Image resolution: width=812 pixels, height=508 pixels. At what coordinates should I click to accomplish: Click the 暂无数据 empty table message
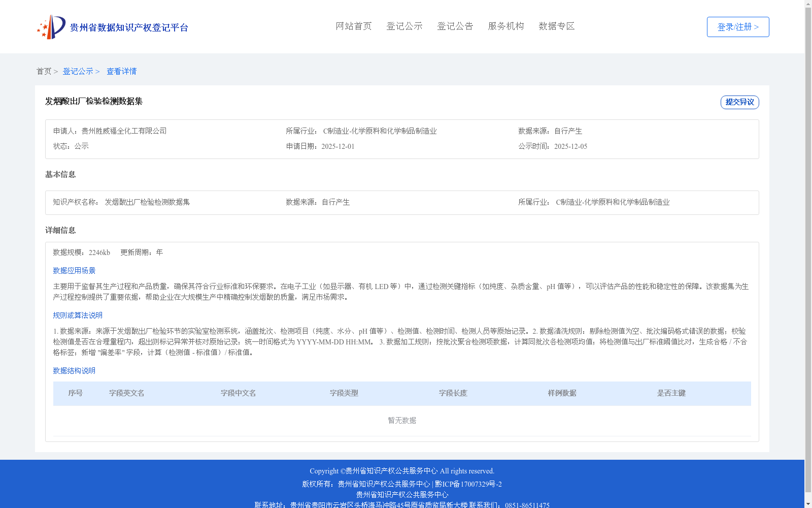(x=402, y=421)
